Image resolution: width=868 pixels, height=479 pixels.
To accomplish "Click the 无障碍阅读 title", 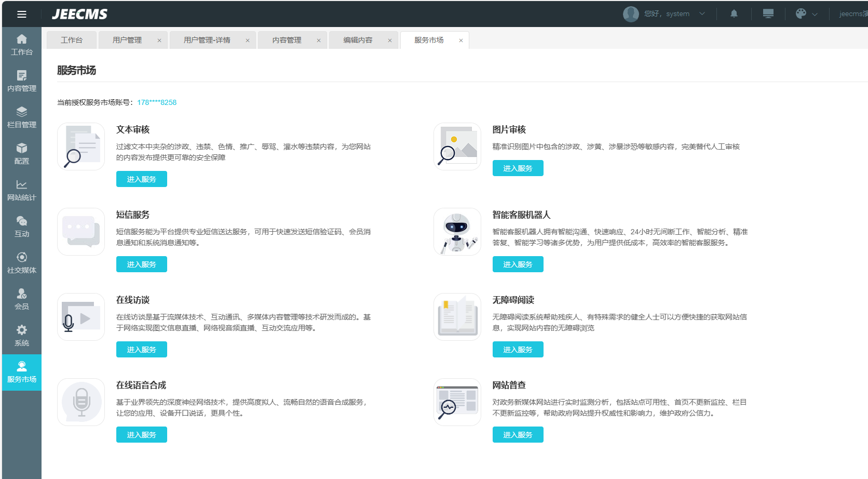I will click(x=513, y=300).
